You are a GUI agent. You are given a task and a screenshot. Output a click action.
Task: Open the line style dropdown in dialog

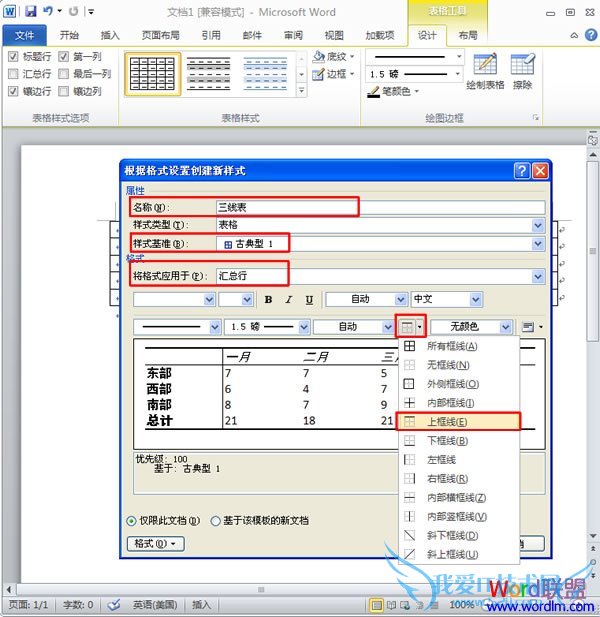(x=215, y=327)
